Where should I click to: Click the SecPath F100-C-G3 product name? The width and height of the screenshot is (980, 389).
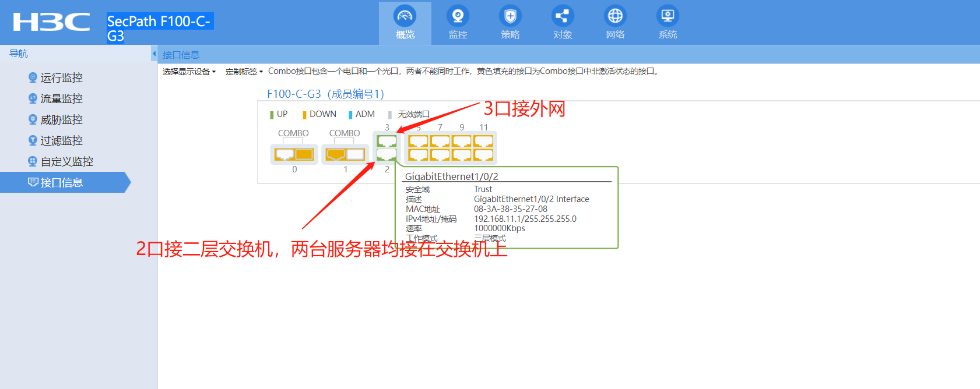tap(160, 28)
